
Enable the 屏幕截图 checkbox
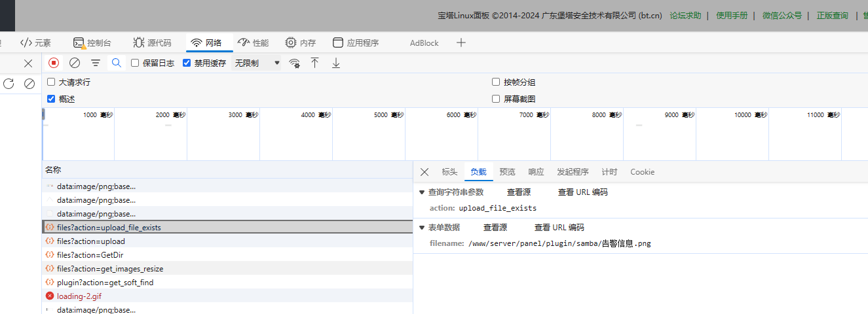coord(496,99)
